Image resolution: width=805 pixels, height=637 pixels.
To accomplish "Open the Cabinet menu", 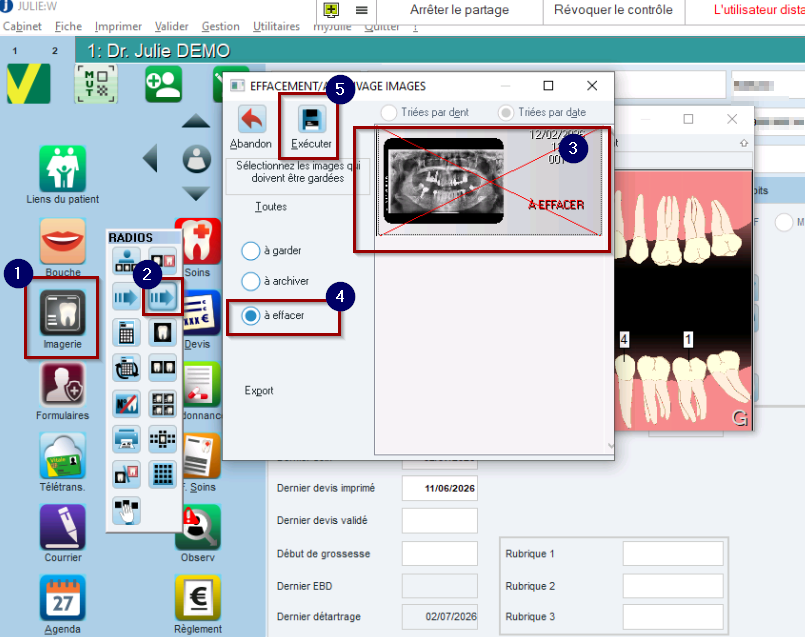I will point(22,26).
